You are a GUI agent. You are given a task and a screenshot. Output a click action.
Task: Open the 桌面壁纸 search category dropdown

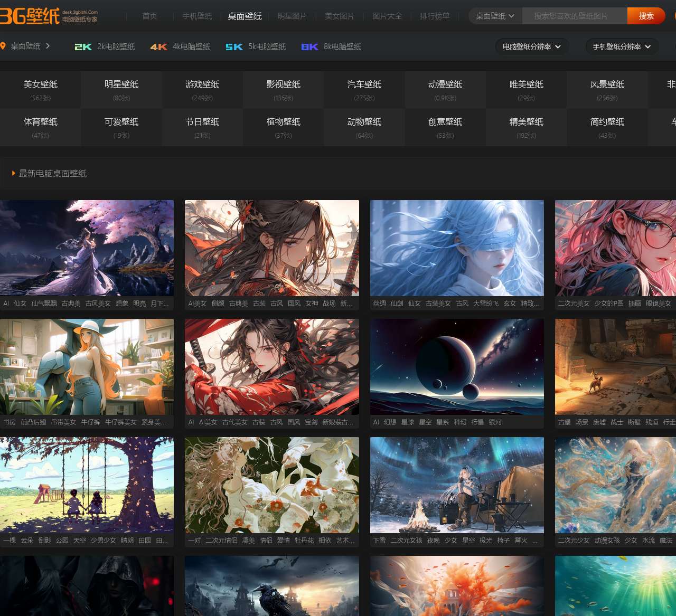[x=495, y=16]
